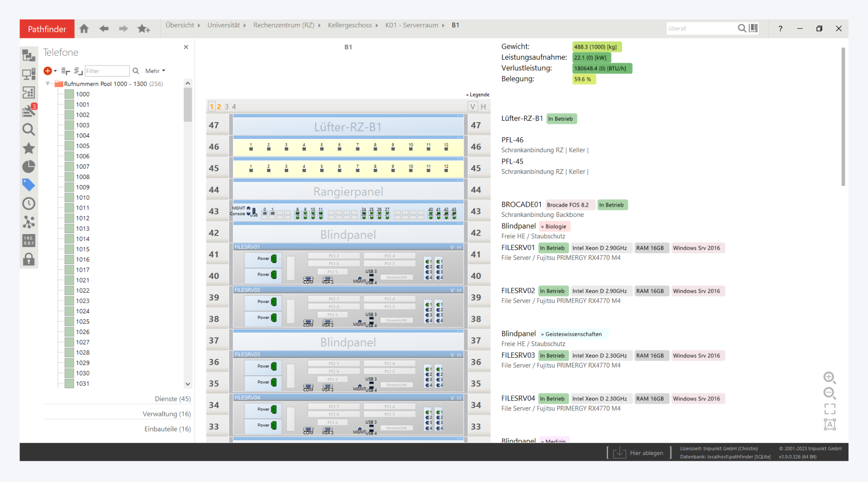
Task: Open the pie chart reports icon
Action: coord(29,166)
